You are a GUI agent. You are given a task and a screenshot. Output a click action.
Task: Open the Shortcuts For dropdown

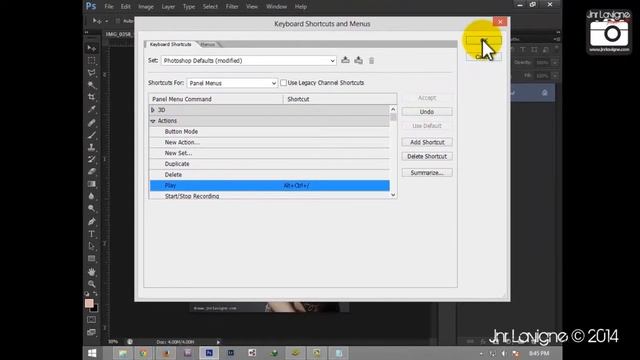click(232, 83)
